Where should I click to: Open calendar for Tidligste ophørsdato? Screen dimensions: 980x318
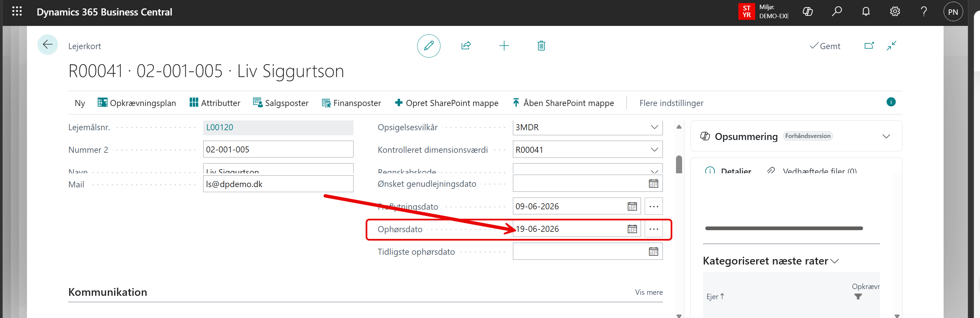[653, 251]
